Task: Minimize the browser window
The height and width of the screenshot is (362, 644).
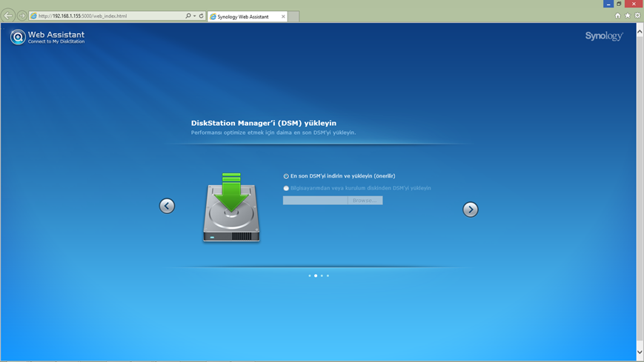Action: [608, 4]
